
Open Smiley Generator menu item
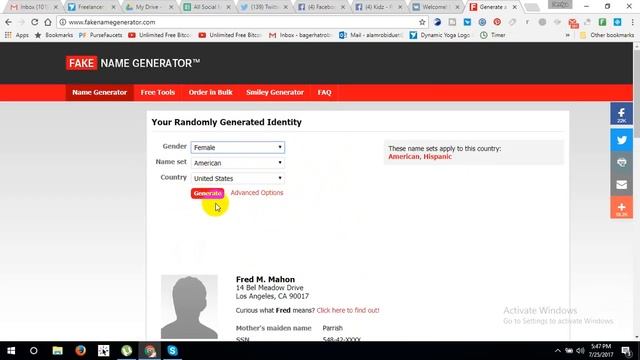coord(275,92)
